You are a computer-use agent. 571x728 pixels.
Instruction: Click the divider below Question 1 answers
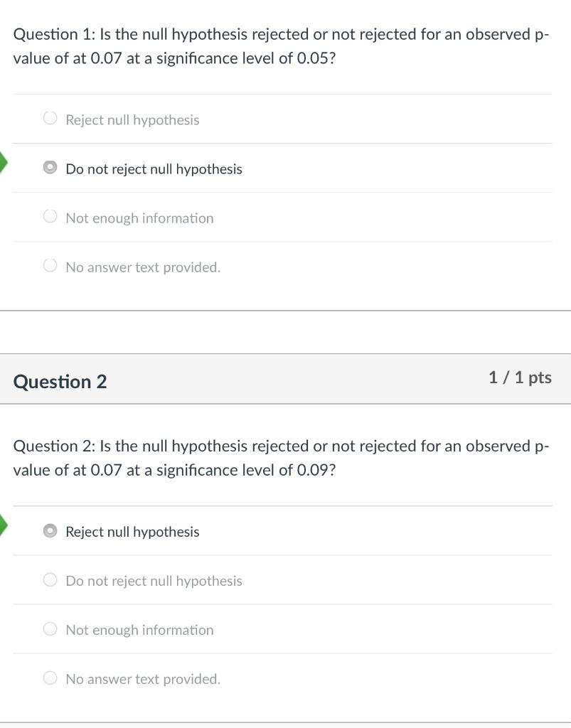pos(284,309)
